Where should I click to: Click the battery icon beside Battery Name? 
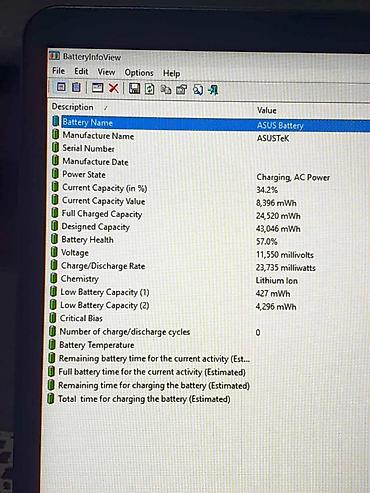pos(56,121)
